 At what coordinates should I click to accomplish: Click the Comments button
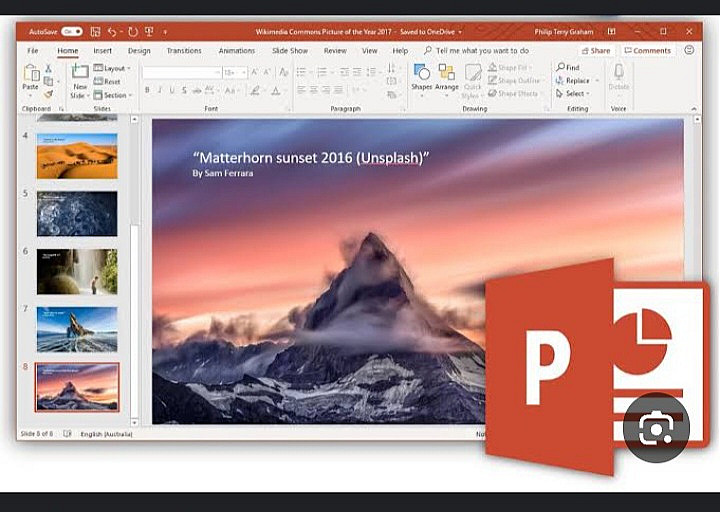click(x=647, y=51)
